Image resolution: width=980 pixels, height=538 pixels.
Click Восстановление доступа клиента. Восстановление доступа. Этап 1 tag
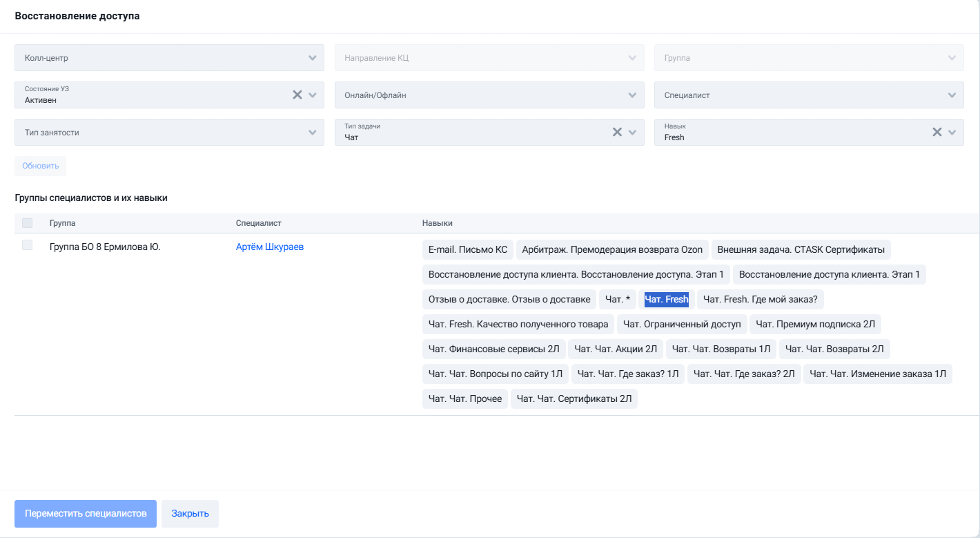[576, 274]
